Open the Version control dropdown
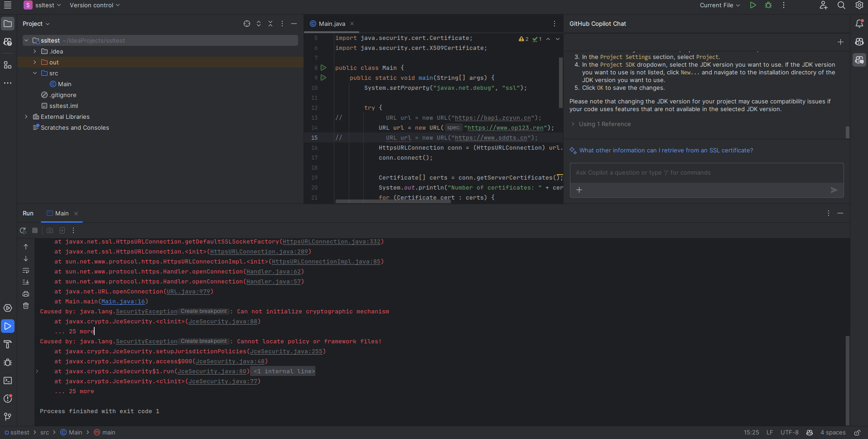This screenshot has height=439, width=868. 95,5
